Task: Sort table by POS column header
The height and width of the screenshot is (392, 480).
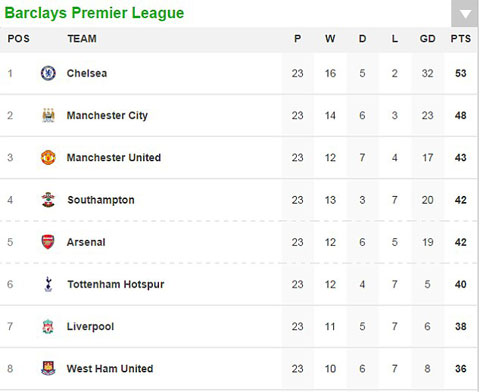Action: click(x=19, y=39)
